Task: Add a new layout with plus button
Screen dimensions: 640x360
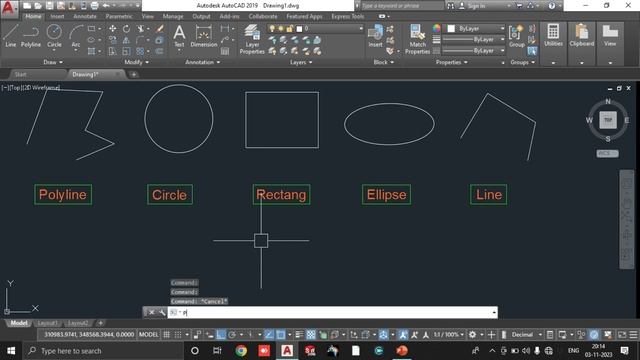Action: [100, 323]
